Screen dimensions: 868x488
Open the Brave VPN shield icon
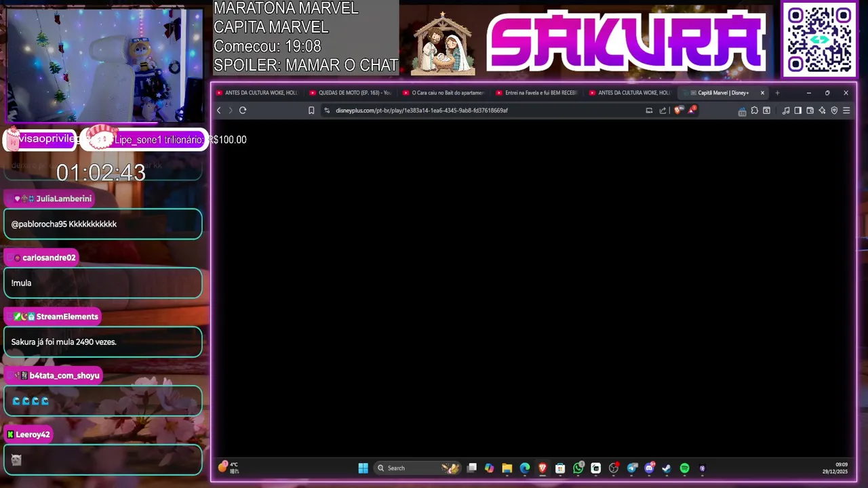(834, 110)
